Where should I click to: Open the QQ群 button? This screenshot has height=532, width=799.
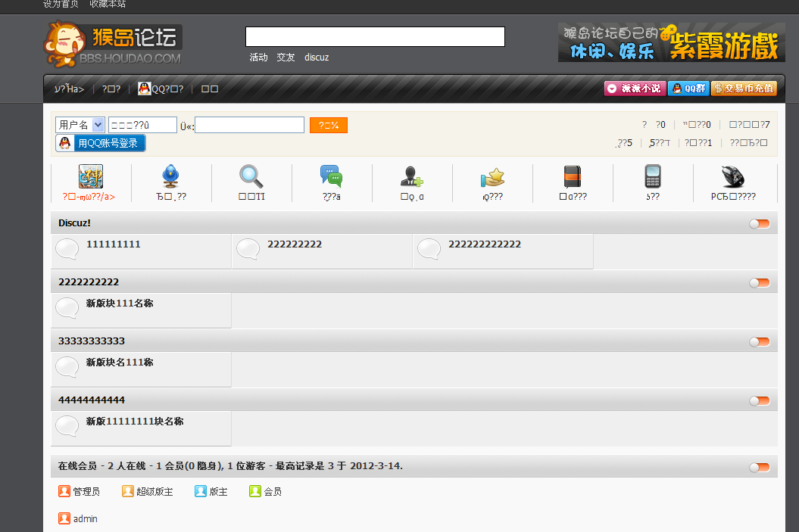click(x=689, y=89)
